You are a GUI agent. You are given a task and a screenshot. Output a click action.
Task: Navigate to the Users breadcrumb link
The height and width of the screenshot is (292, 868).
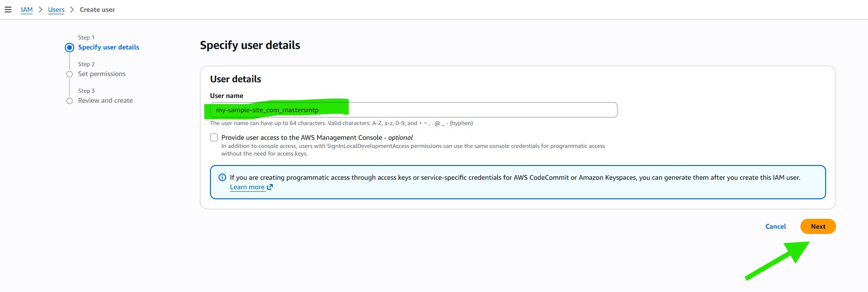pos(56,10)
